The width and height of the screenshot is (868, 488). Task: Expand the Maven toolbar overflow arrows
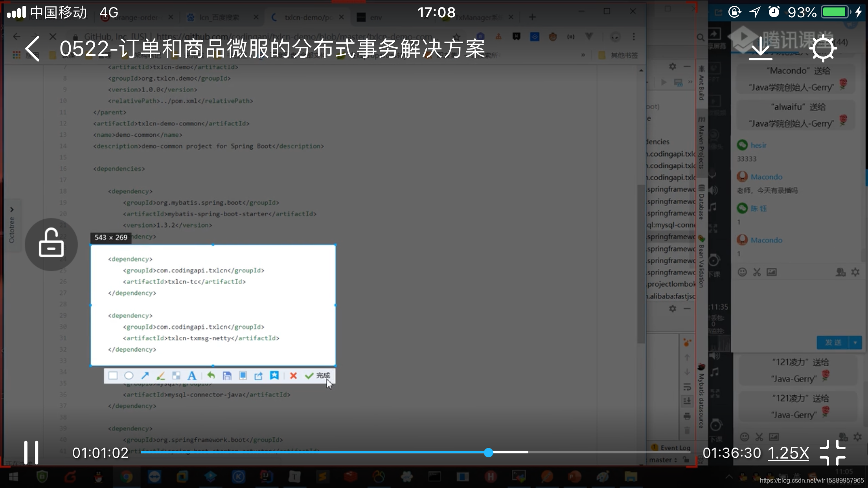click(x=690, y=82)
